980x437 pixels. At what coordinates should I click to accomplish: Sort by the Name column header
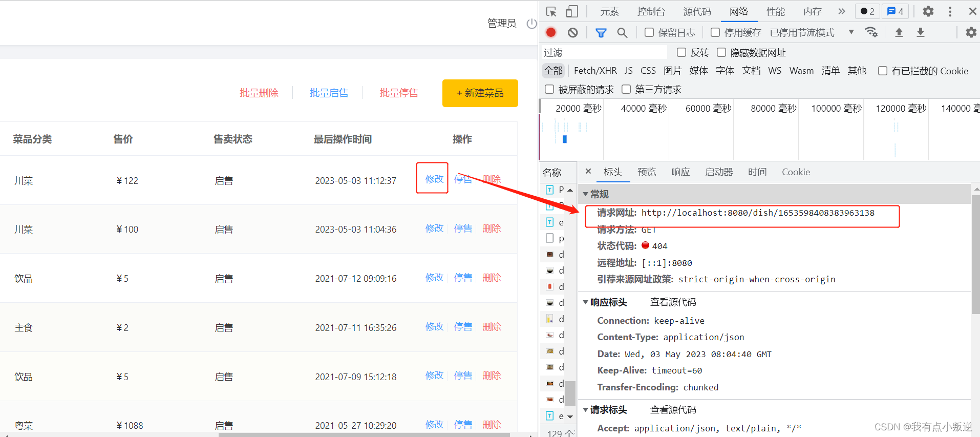coord(552,172)
